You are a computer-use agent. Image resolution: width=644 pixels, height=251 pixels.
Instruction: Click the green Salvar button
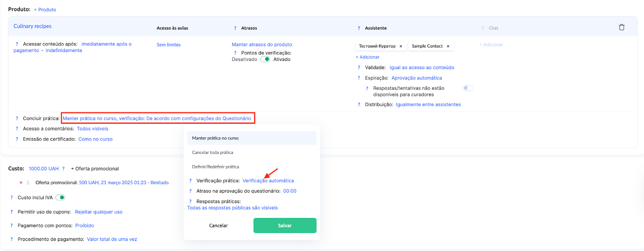(x=285, y=226)
